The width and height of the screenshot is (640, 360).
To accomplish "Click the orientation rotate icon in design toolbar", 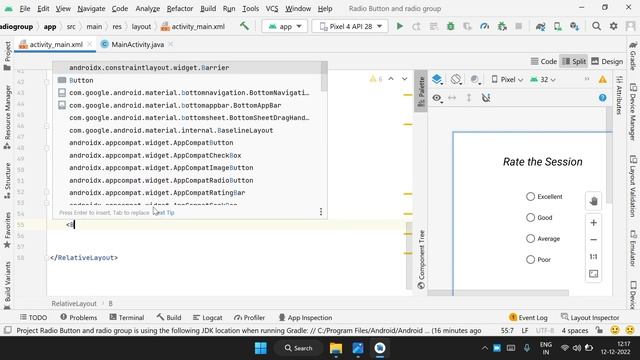I will coord(456,79).
